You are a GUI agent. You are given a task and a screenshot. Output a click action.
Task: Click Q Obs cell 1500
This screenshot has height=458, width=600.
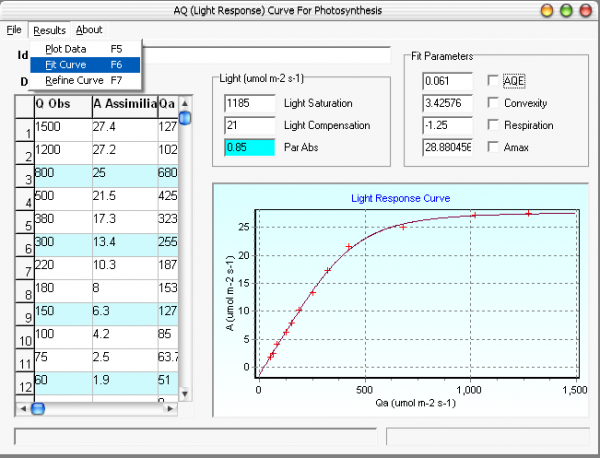pyautogui.click(x=63, y=130)
